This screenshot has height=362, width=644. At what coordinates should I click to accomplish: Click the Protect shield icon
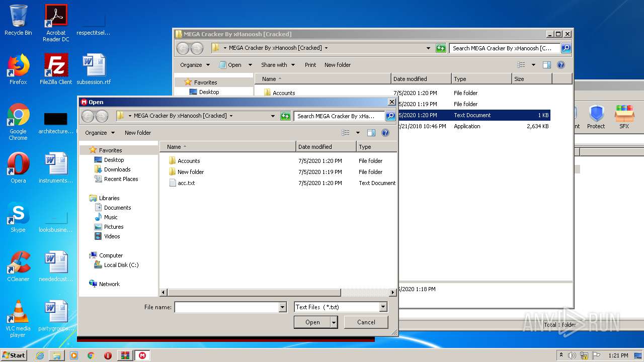[x=596, y=117]
